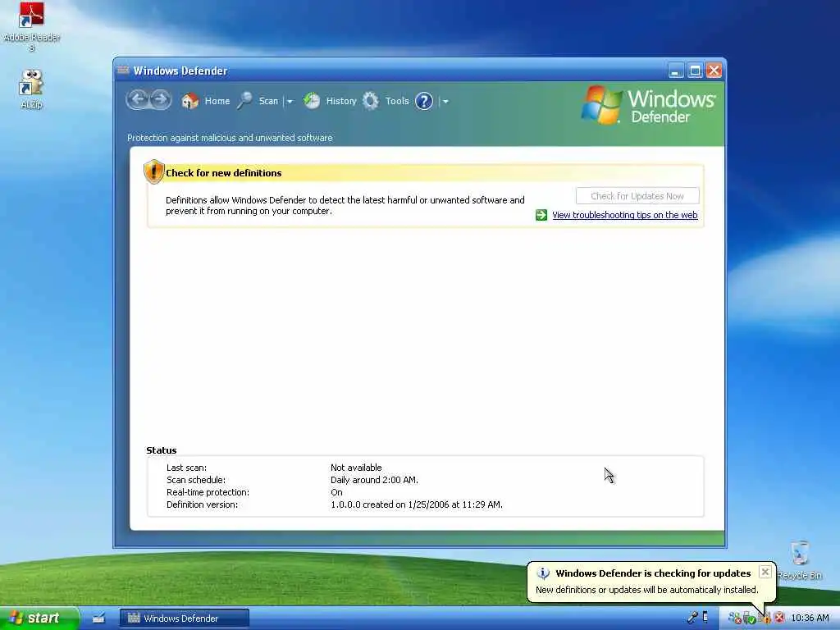The height and width of the screenshot is (630, 840).
Task: Click the Windows Defender tray warning icon
Action: (x=765, y=619)
